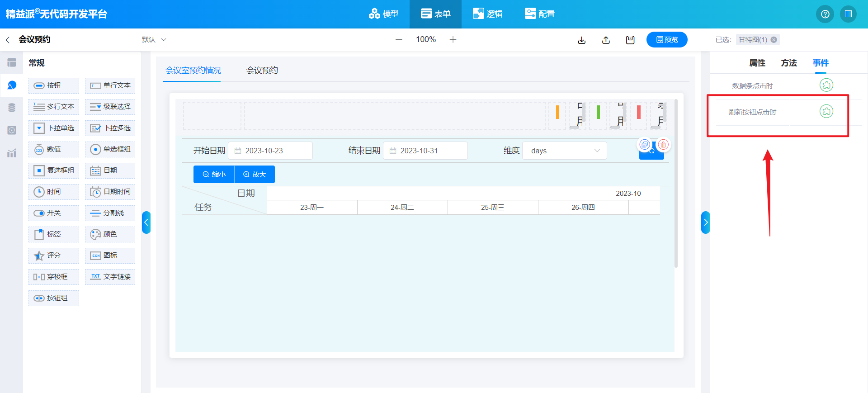Pick the 日期 component
The image size is (868, 393).
(x=110, y=170)
